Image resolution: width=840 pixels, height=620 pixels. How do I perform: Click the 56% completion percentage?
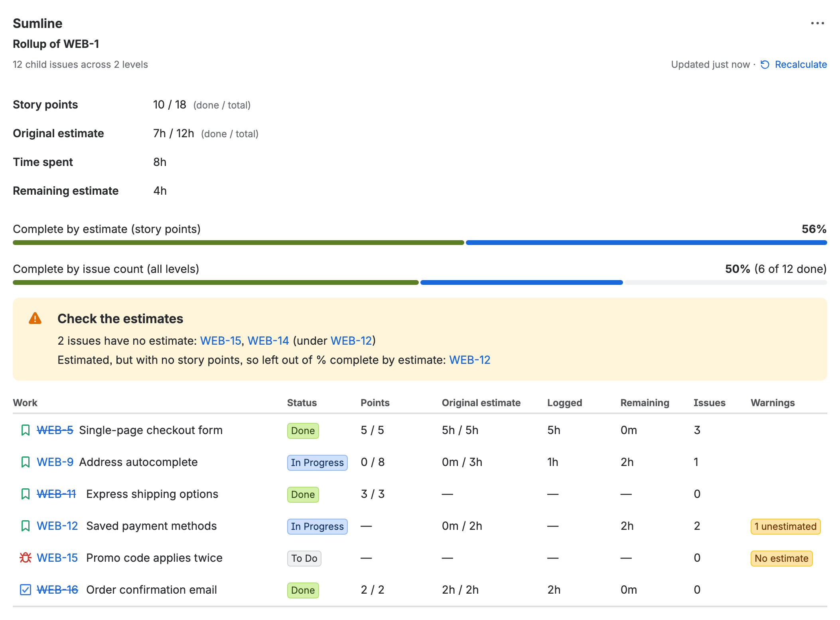pyautogui.click(x=814, y=229)
